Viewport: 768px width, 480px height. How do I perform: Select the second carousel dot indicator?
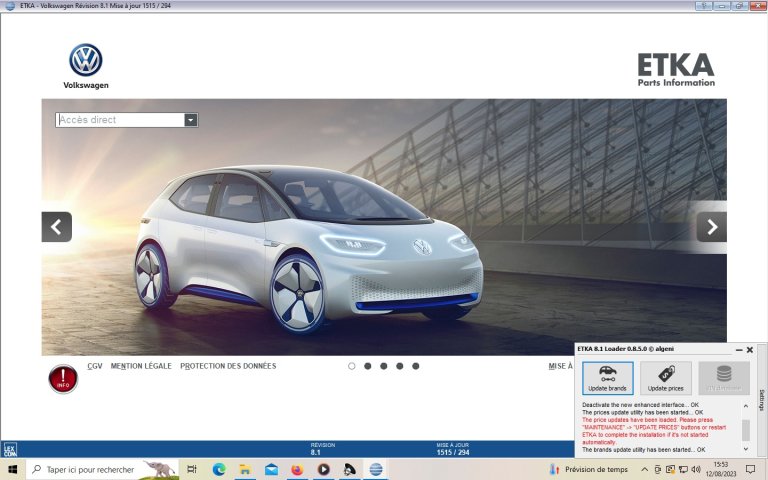368,366
